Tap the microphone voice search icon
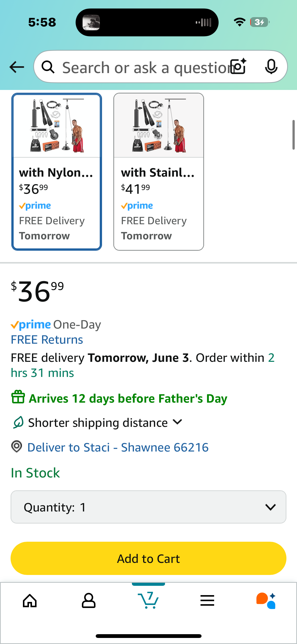This screenshot has height=644, width=297. point(271,67)
